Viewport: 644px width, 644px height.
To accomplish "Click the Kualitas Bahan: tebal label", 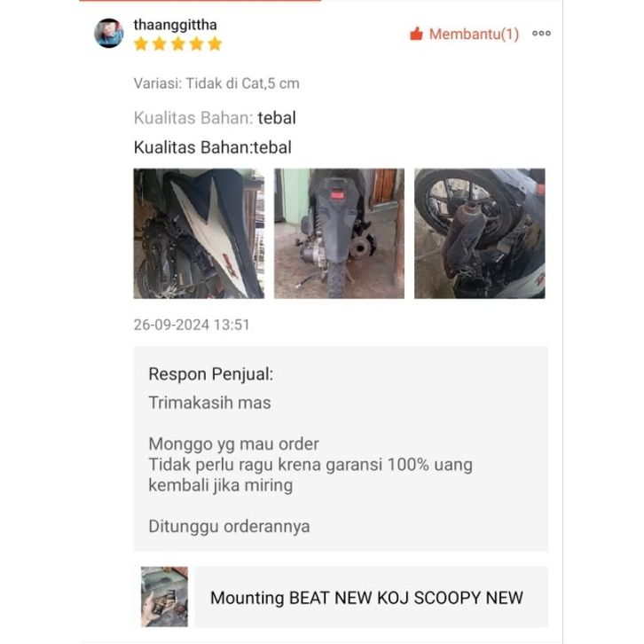I will coord(215,118).
